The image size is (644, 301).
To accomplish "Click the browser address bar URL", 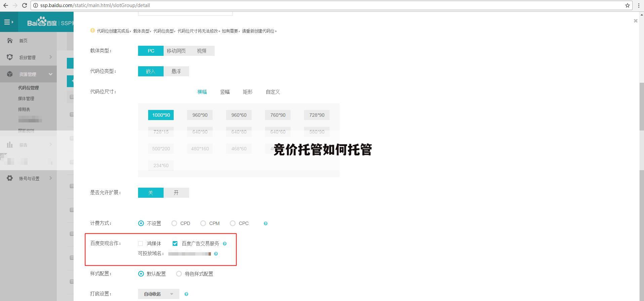I will coord(95,5).
